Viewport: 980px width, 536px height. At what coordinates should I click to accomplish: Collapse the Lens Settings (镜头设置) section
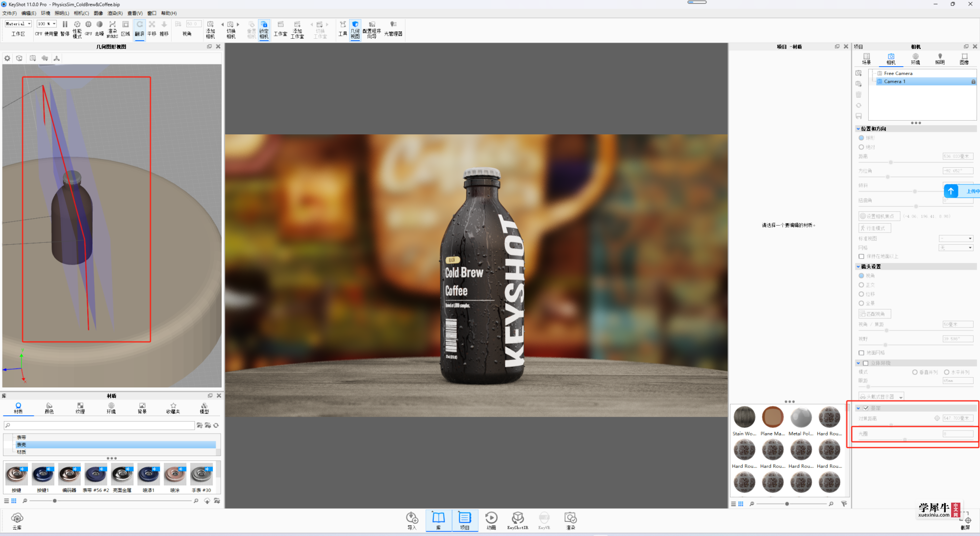(858, 267)
